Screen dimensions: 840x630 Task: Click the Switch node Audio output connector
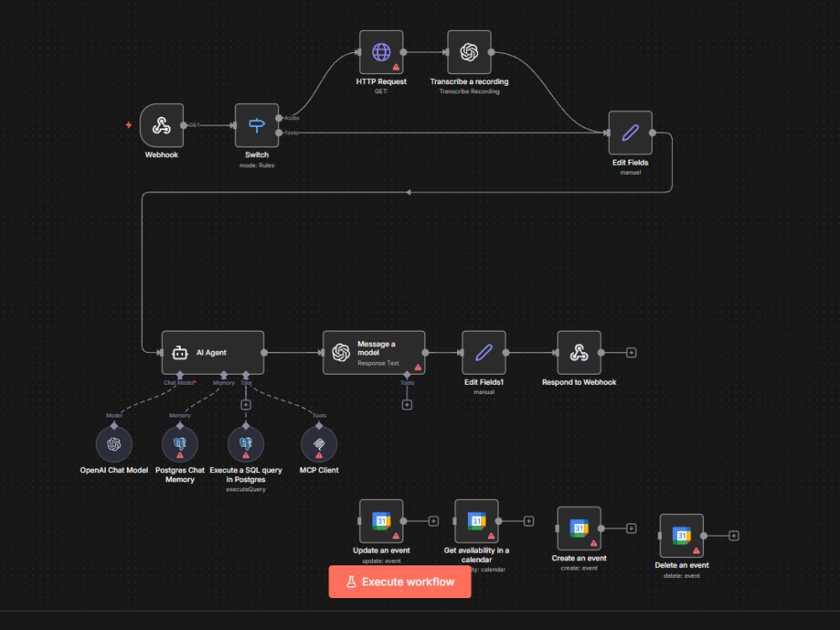(279, 118)
